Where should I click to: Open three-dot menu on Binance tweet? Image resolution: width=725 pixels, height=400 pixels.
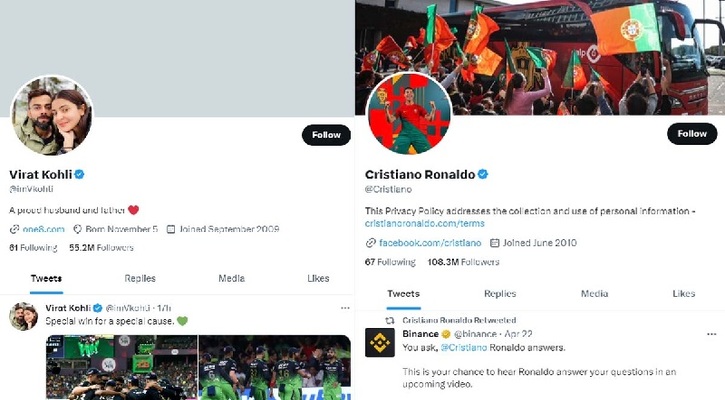(712, 334)
